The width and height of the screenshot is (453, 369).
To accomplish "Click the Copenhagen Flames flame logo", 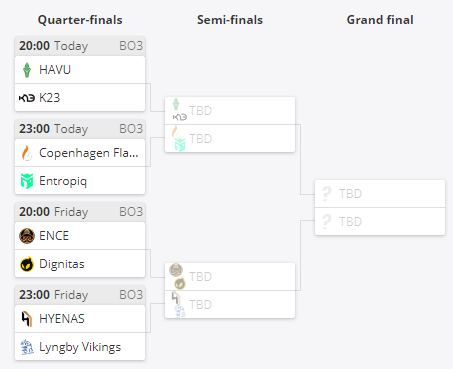I will [x=27, y=153].
